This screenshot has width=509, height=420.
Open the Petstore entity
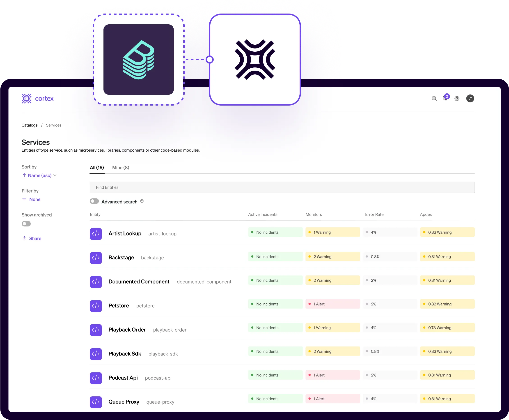[119, 306]
